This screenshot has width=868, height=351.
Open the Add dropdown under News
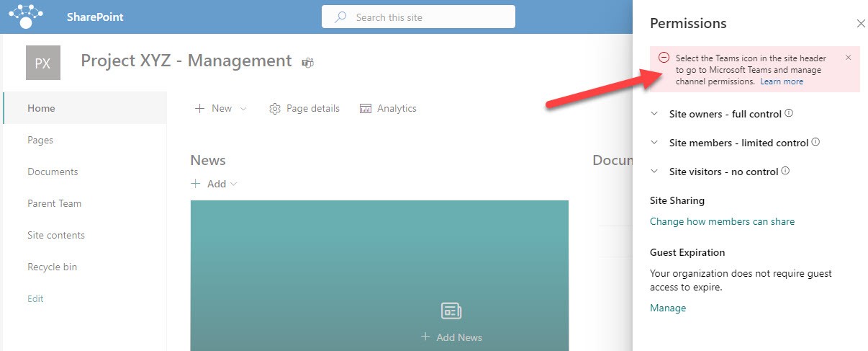pos(214,184)
